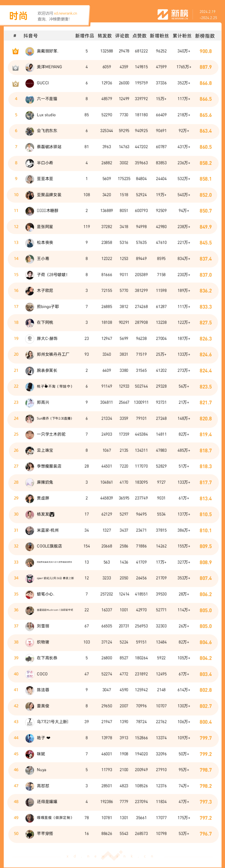
Task: Click the 时尚 category title
Action: tap(18, 16)
